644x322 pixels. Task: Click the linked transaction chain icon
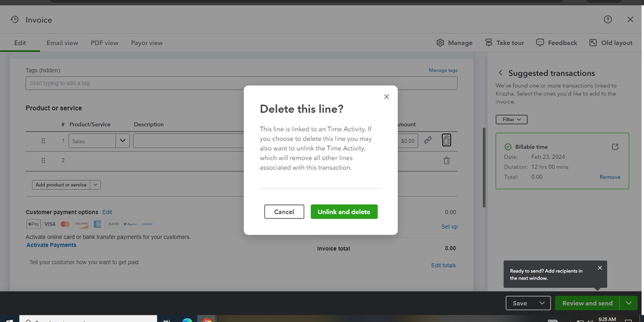(427, 140)
